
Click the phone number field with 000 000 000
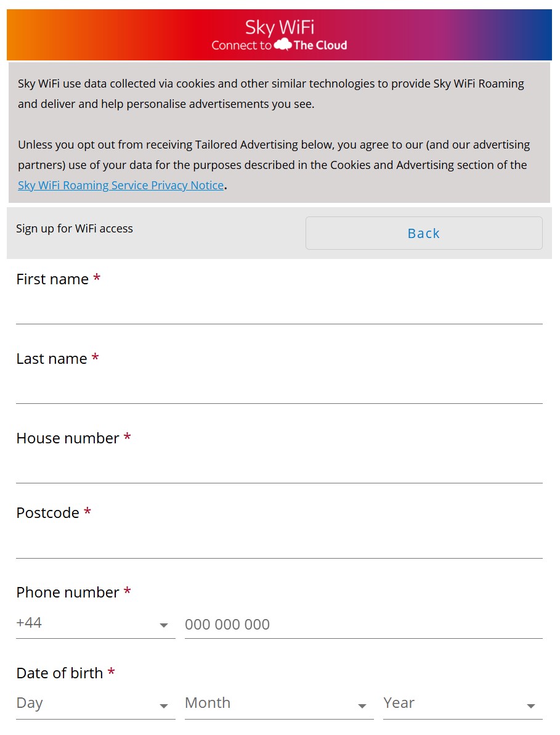point(363,625)
